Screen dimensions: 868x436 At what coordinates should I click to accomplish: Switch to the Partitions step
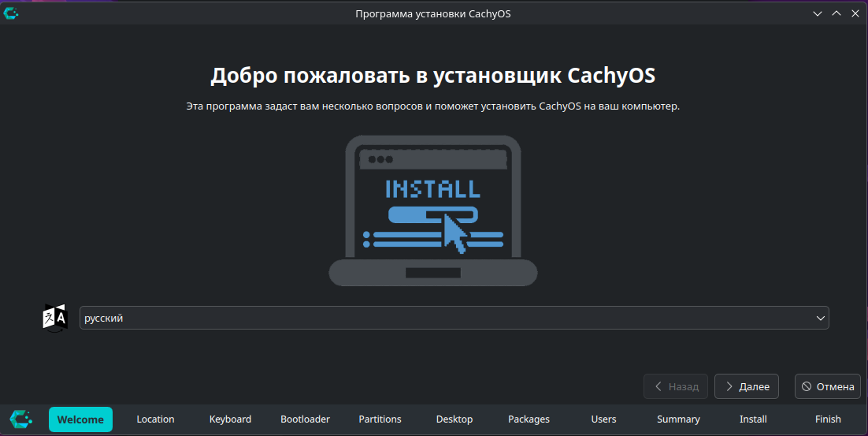[x=380, y=419]
